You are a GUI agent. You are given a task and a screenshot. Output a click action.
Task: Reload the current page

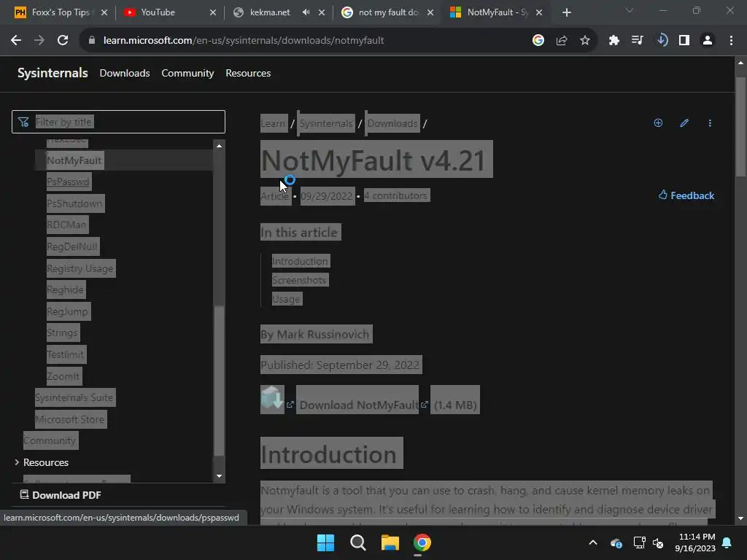[x=63, y=41]
